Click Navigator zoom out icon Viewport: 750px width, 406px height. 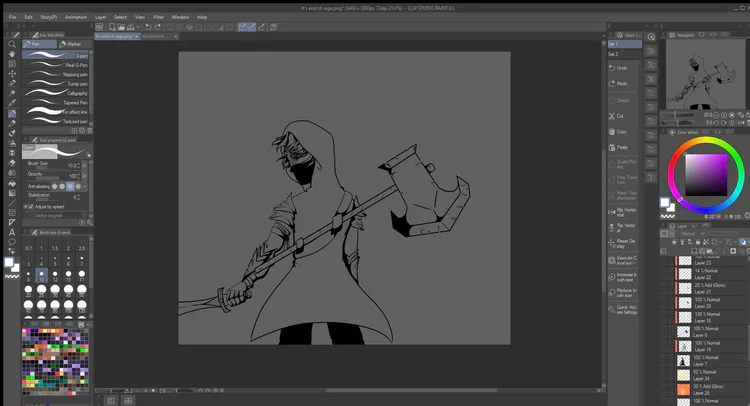tap(716, 115)
